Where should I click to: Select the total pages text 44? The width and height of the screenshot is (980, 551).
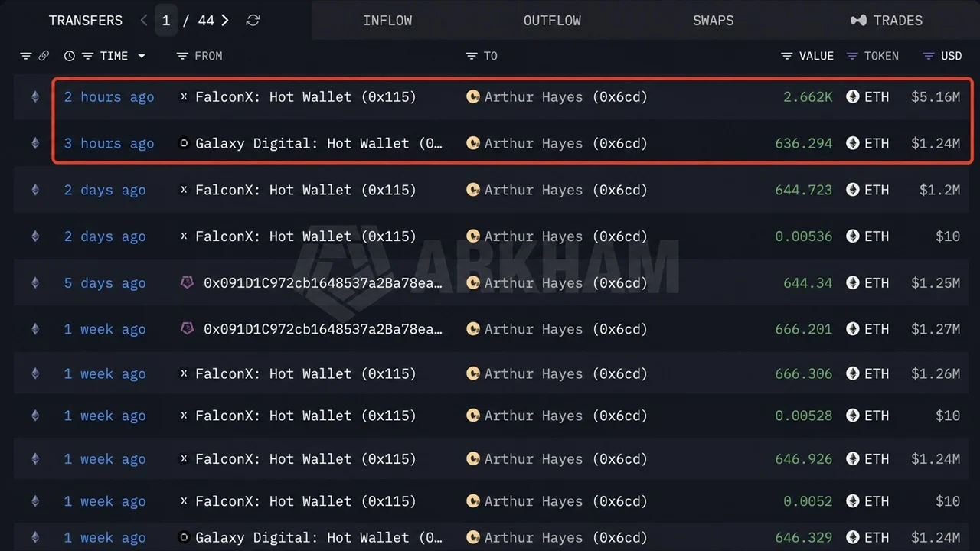pos(206,21)
